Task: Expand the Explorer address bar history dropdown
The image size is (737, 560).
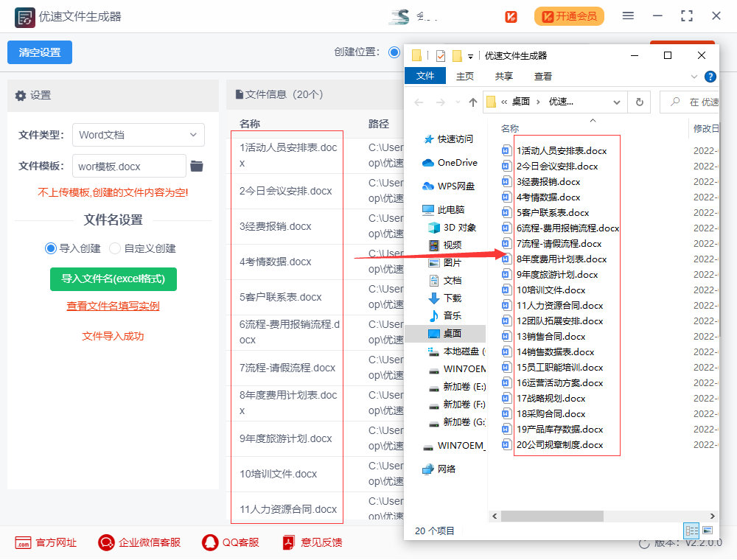Action: pos(617,102)
